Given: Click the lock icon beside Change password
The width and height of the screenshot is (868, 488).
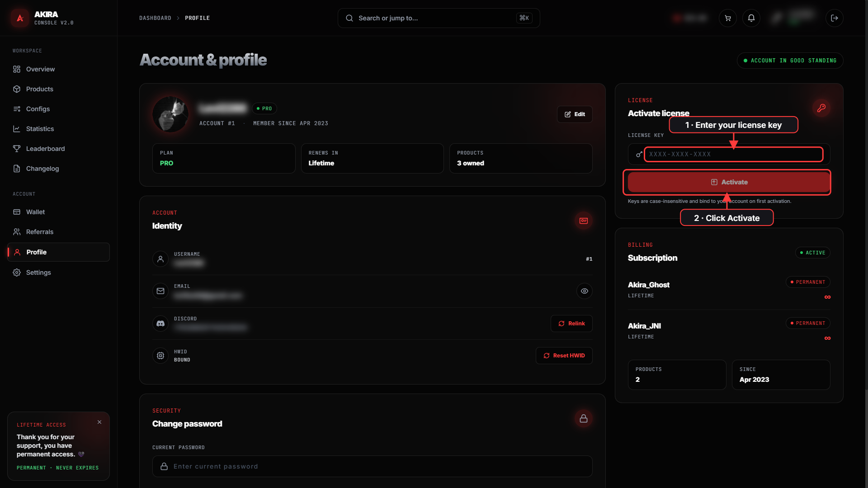Looking at the screenshot, I should [584, 418].
